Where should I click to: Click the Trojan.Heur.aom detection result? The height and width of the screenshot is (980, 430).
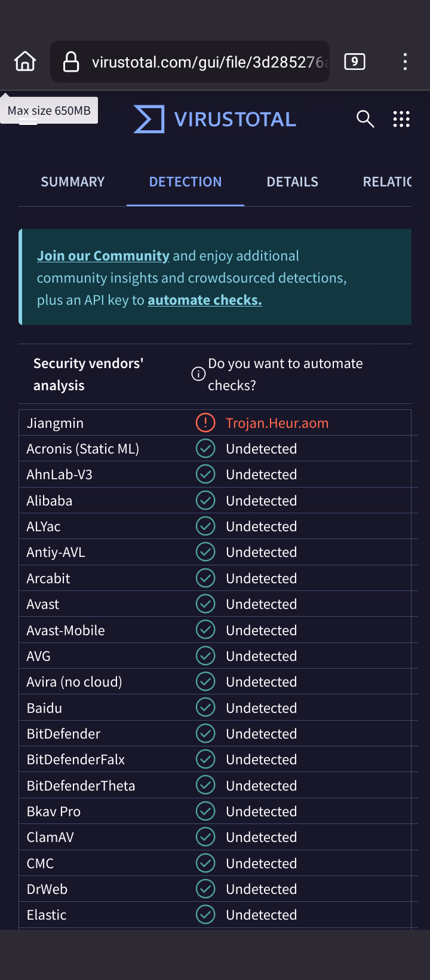[x=277, y=423]
